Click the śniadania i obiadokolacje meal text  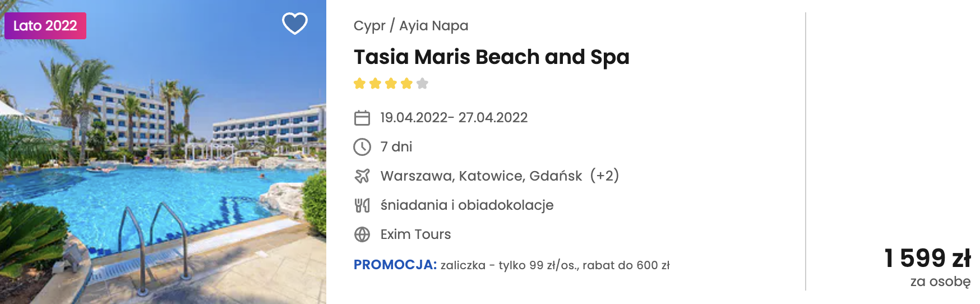point(466,205)
